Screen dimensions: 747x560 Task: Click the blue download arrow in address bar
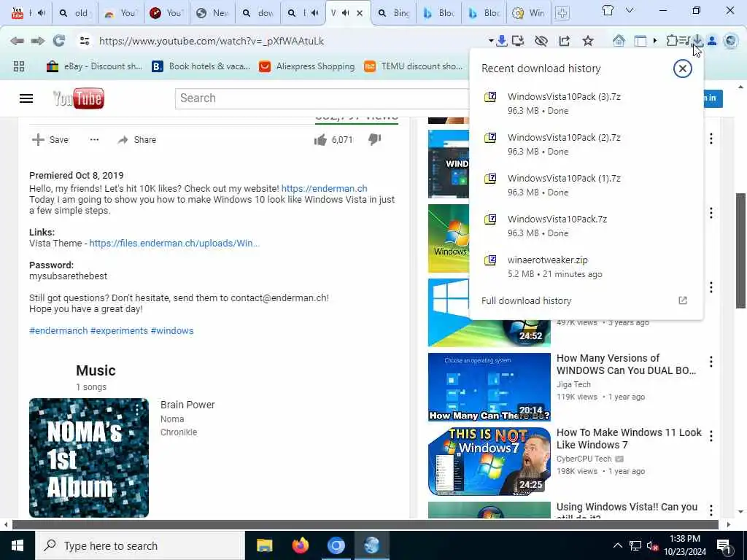click(502, 41)
